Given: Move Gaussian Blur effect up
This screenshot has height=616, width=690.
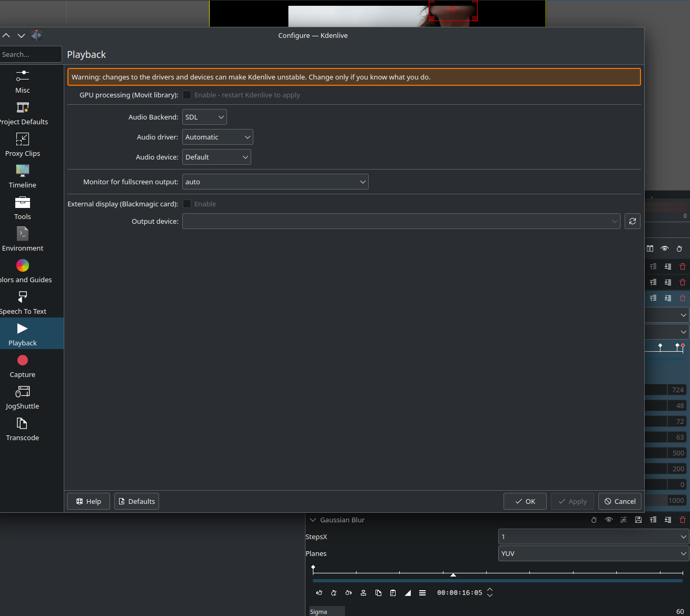Looking at the screenshot, I should (x=653, y=520).
